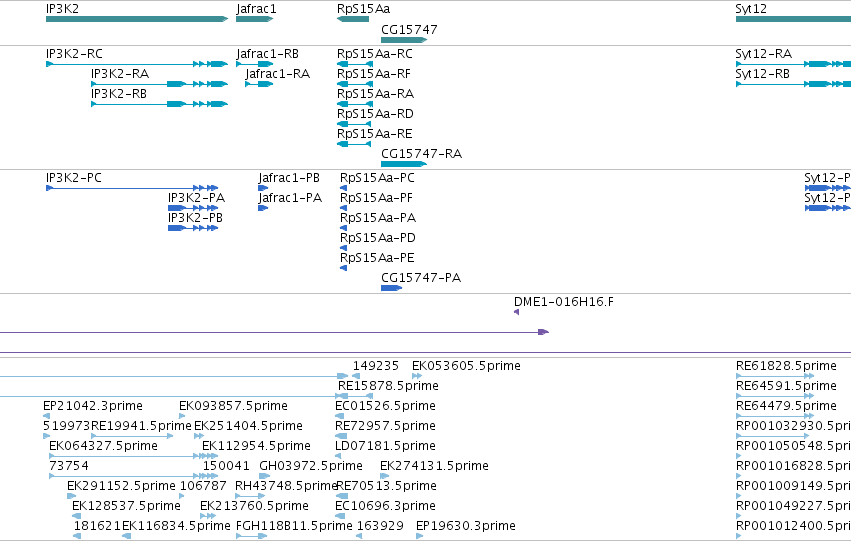Select EST RE70513.5prime
Viewport: 851px width, 541px height.
pos(342,496)
